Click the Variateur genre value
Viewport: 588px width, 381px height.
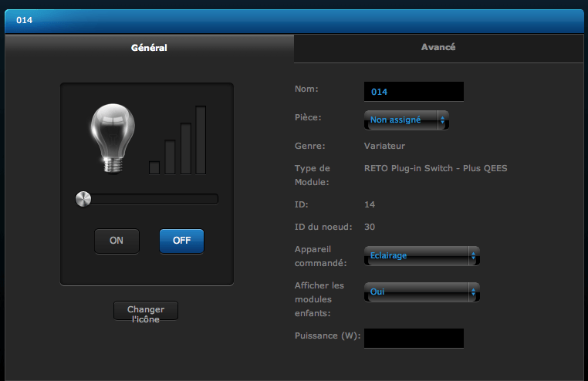(x=385, y=146)
